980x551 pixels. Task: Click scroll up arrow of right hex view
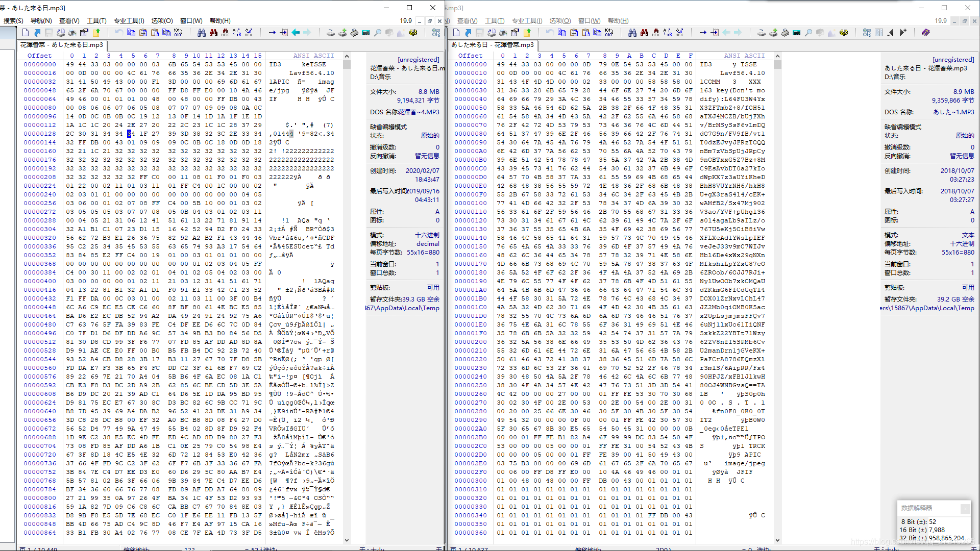click(x=777, y=56)
